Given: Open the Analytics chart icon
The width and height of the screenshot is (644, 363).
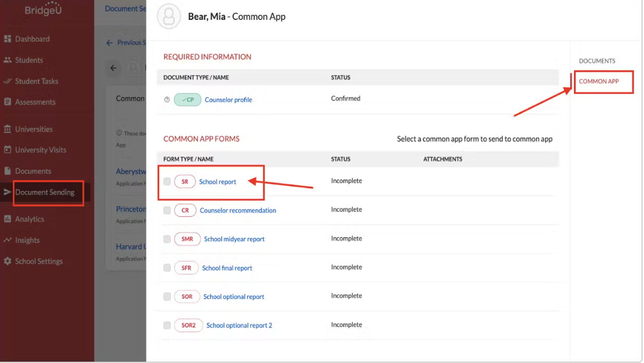Looking at the screenshot, I should click(7, 219).
